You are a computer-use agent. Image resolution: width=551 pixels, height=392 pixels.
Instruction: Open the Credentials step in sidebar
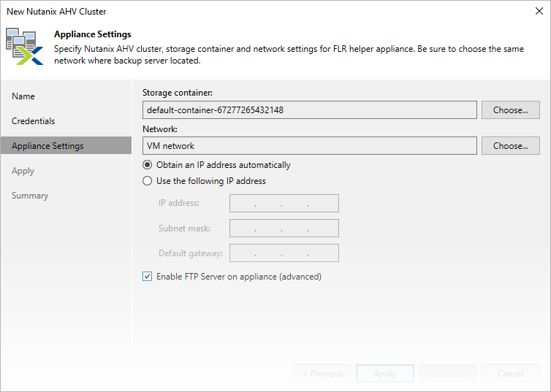34,121
